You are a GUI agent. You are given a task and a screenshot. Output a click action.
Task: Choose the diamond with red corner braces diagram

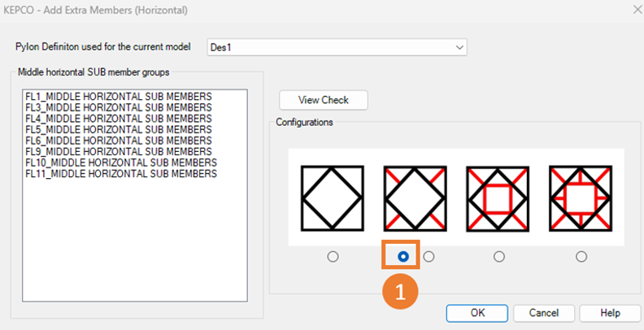[x=416, y=198]
